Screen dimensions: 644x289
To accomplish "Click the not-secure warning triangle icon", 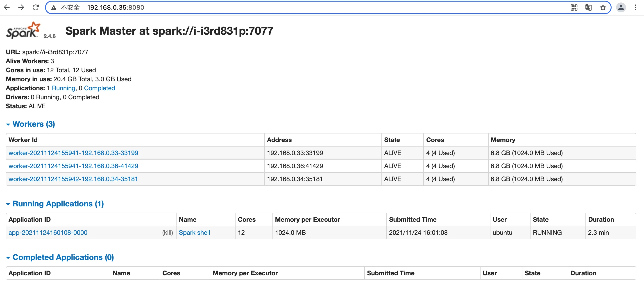I will pos(54,8).
